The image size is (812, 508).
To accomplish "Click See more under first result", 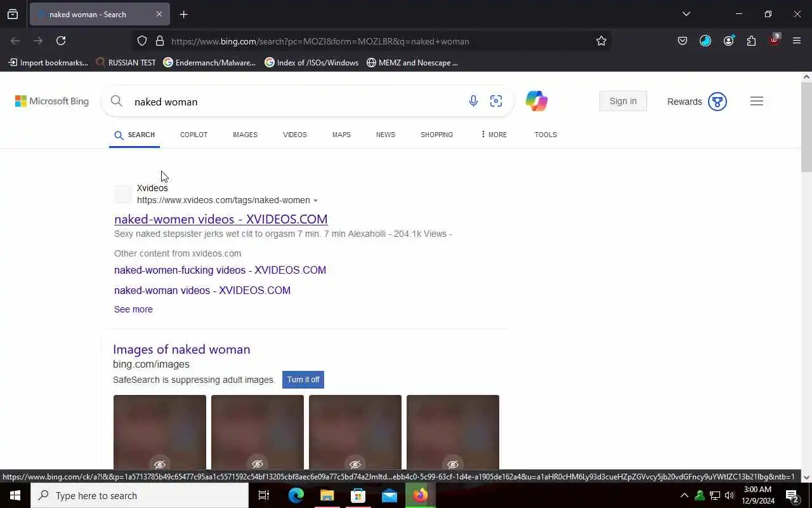I will 133,309.
